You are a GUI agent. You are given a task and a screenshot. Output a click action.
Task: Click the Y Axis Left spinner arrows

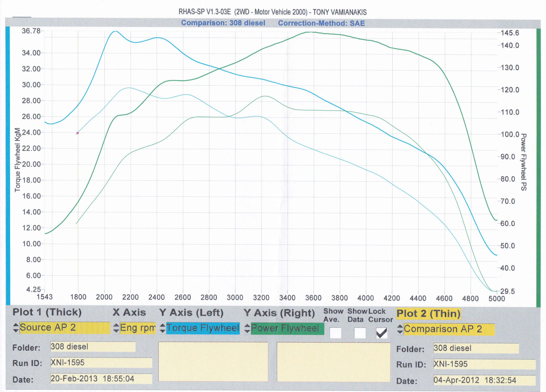163,328
